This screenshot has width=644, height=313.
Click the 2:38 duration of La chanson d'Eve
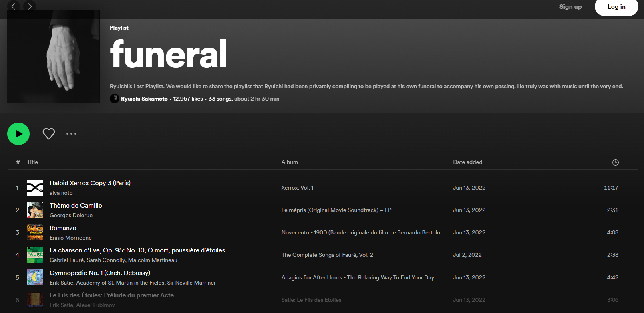[x=613, y=255]
